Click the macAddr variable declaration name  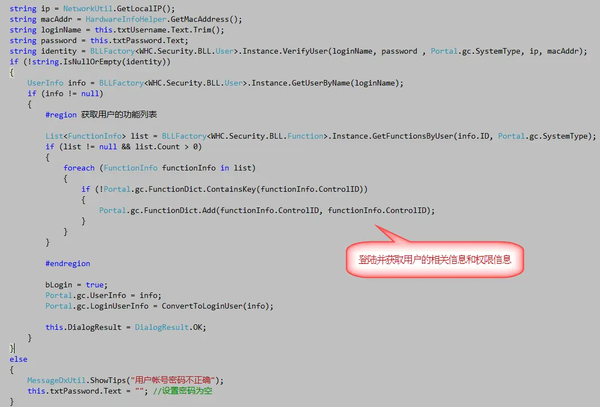56,19
